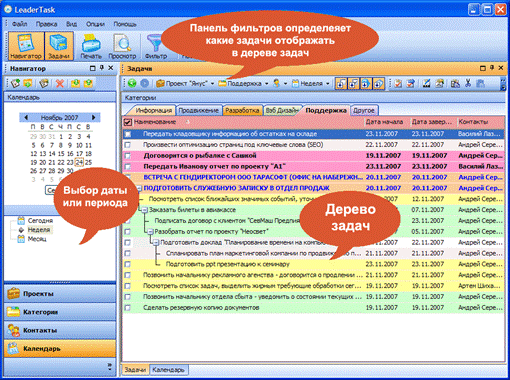Image resolution: width=510 pixels, height=380 pixels.
Task: Click the Проекты briefcase icon in sidebar
Action: (x=13, y=294)
